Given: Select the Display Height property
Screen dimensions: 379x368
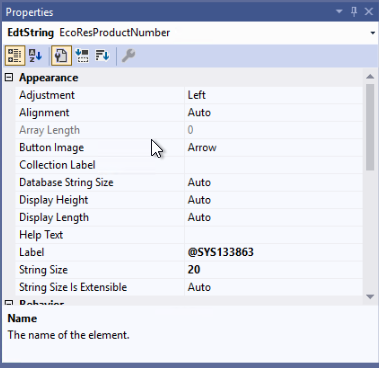Looking at the screenshot, I should pos(100,200).
